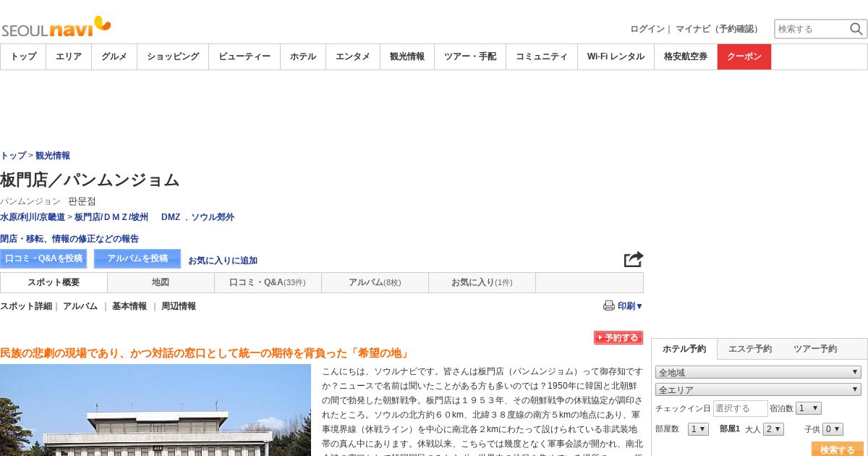Open the 全地域 region dropdown

pos(758,372)
